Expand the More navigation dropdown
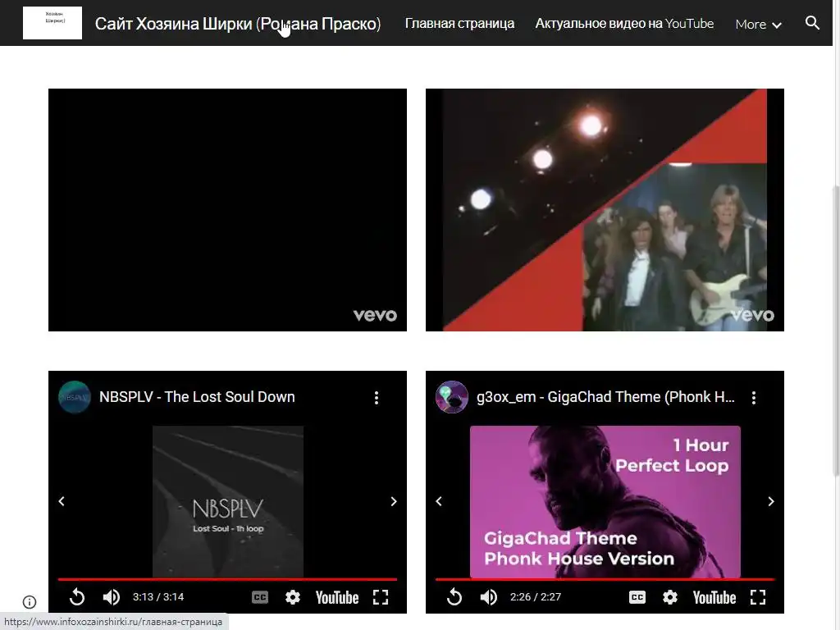The height and width of the screenshot is (630, 840). click(758, 24)
